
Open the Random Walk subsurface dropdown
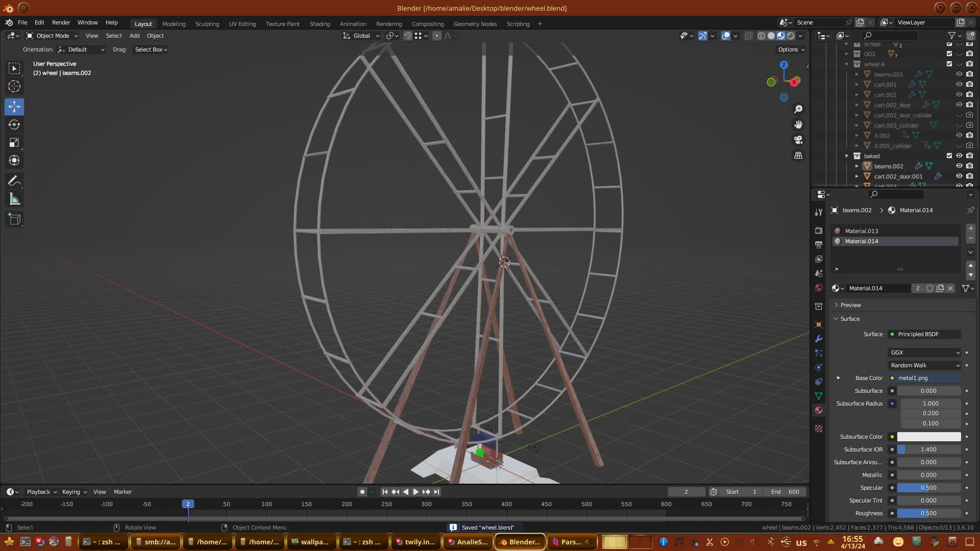[x=924, y=365]
